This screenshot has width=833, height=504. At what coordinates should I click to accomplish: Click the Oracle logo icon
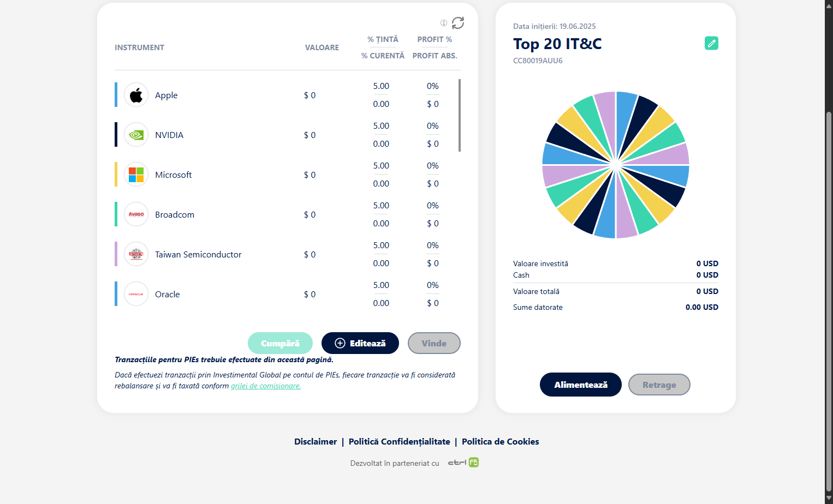pos(136,294)
